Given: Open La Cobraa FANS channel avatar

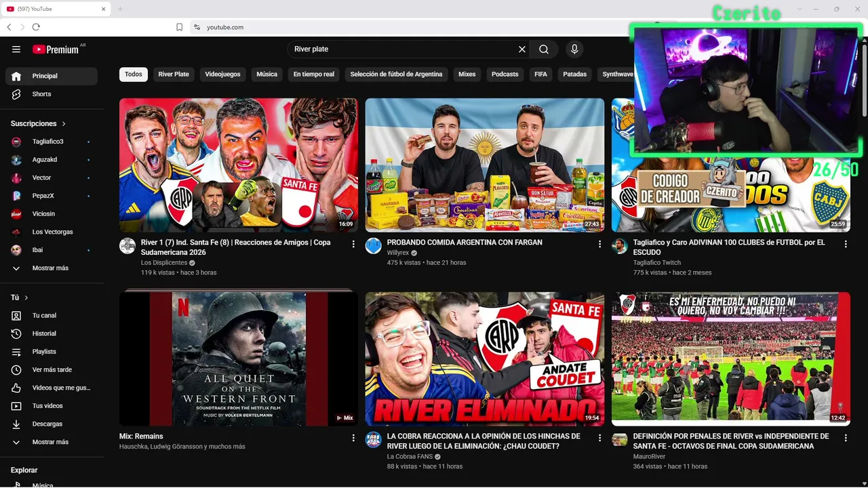Looking at the screenshot, I should [374, 440].
